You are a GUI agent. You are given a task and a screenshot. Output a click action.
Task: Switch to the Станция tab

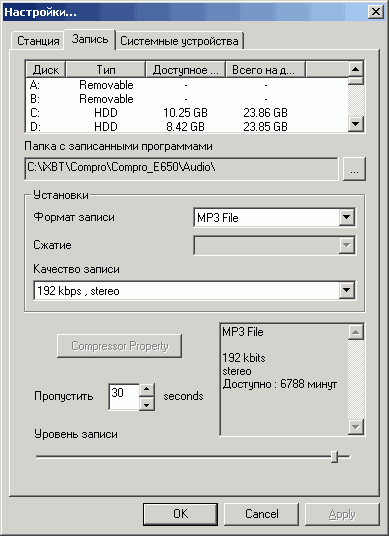point(38,41)
